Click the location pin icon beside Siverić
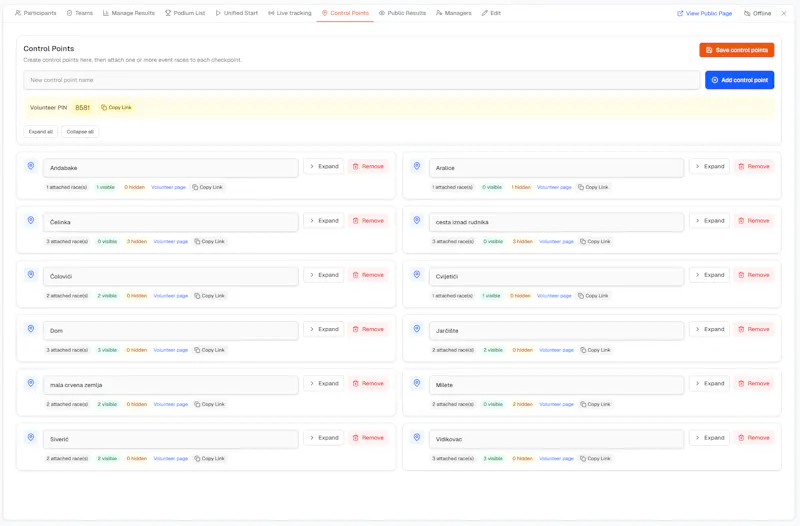 (x=31, y=437)
